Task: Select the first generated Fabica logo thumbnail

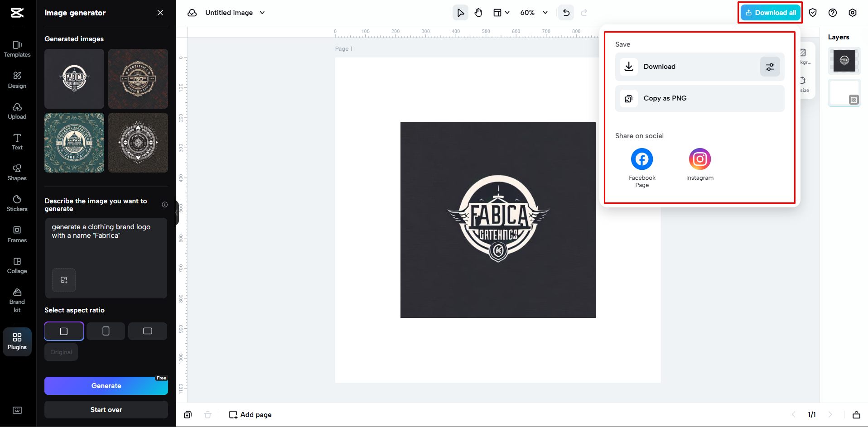Action: coord(74,78)
